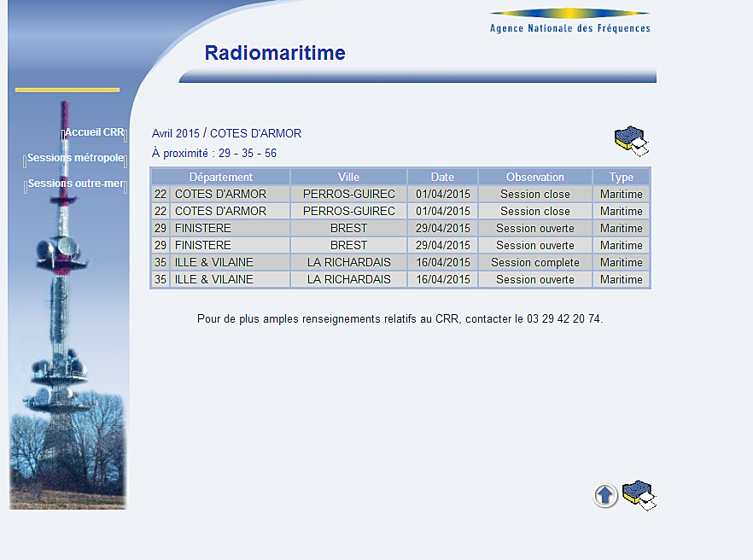Viewport: 753px width, 560px height.
Task: Select nearby department 56 link
Action: tap(271, 153)
